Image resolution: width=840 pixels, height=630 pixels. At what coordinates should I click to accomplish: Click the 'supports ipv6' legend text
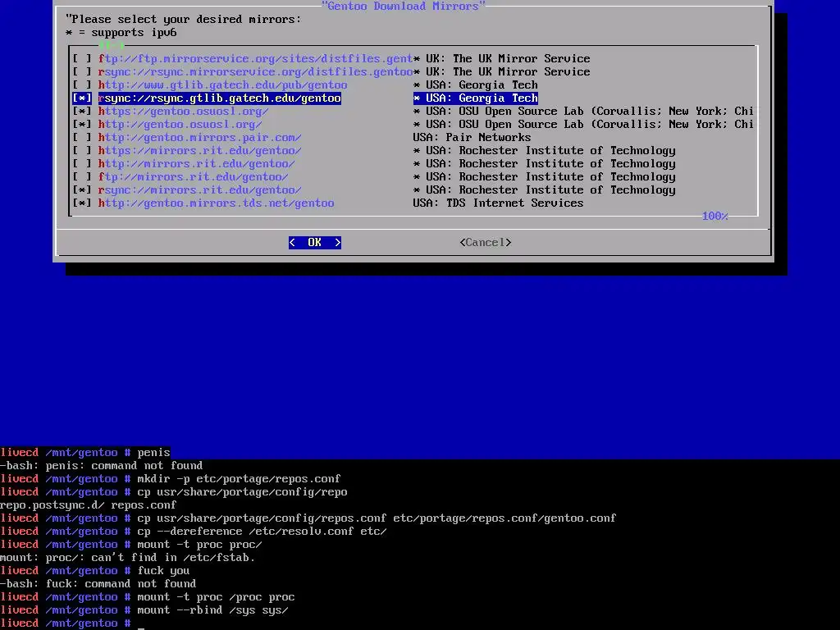121,32
